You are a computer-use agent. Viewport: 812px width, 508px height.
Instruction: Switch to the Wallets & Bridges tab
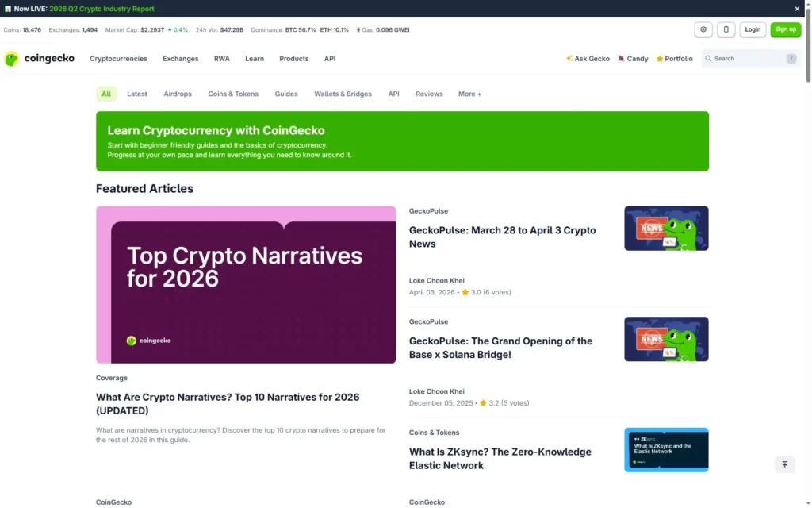pyautogui.click(x=343, y=94)
